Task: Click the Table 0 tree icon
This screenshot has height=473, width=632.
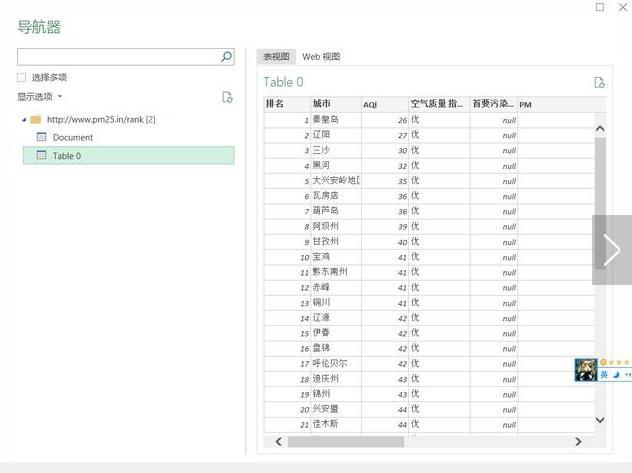Action: tap(42, 155)
